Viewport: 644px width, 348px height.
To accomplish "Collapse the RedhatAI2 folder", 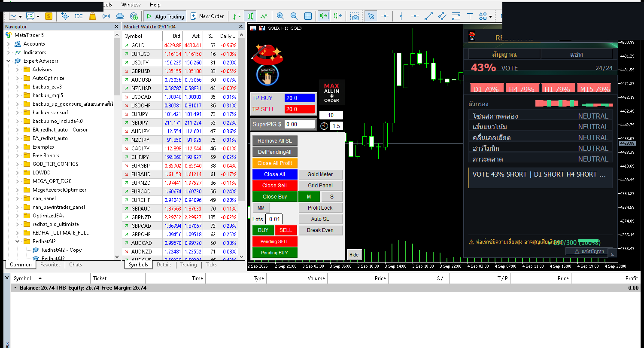I will [x=17, y=241].
